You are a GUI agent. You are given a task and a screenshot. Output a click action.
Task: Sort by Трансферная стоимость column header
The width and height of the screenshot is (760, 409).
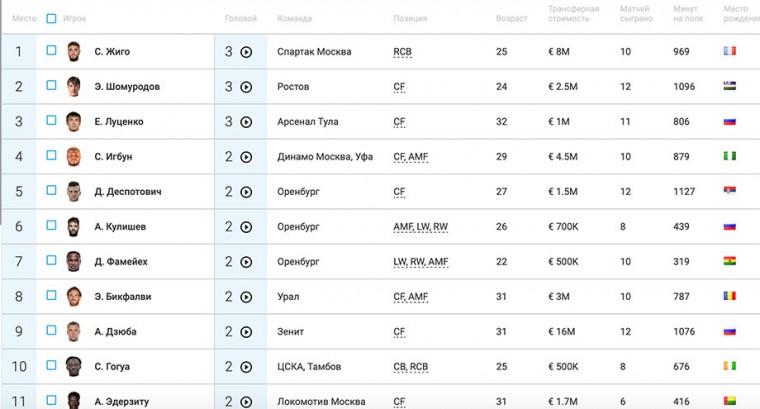[x=573, y=14]
